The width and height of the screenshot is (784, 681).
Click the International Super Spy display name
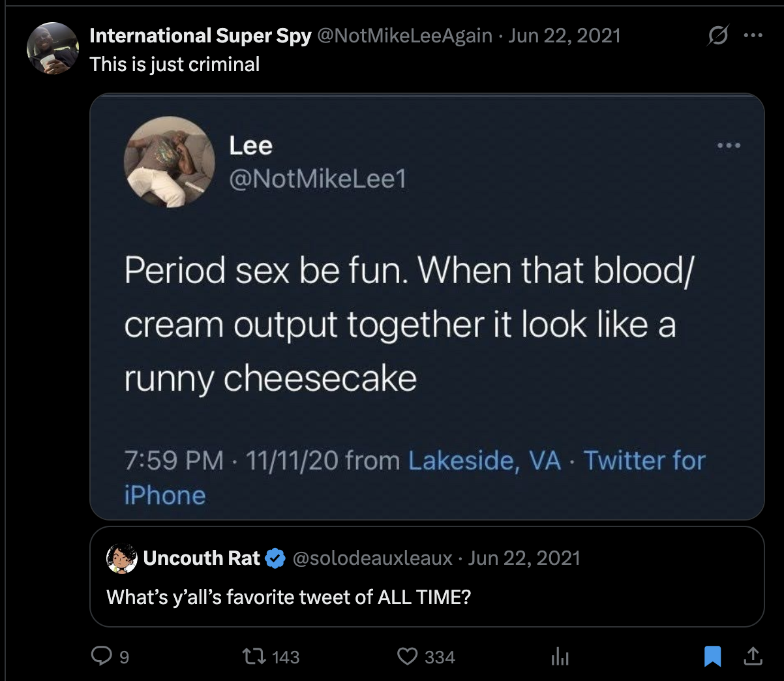200,36
